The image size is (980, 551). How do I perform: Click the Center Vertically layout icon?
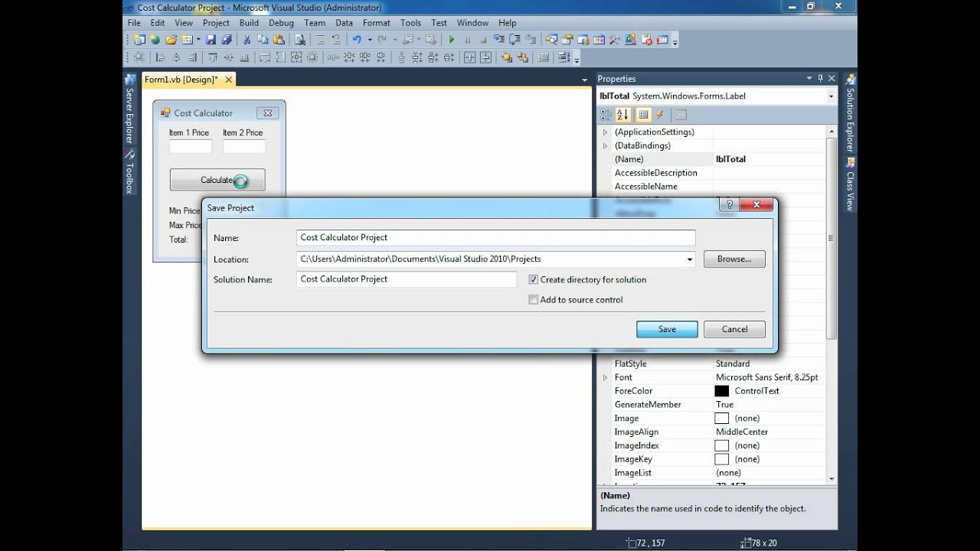click(x=485, y=57)
